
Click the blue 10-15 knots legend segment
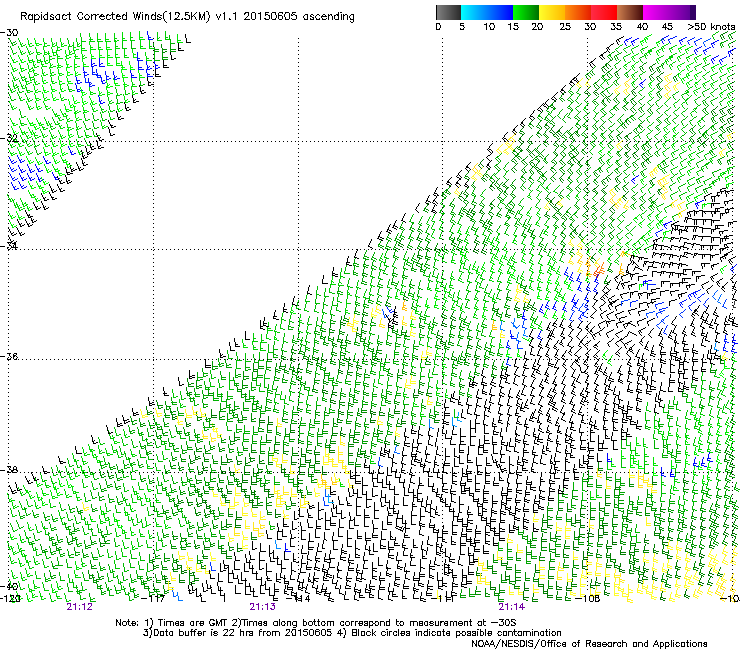[500, 12]
